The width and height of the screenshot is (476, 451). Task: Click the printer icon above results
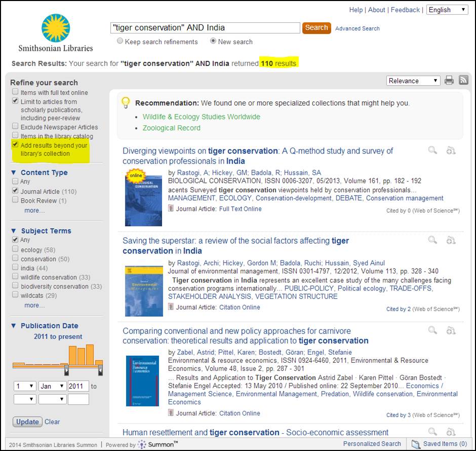click(449, 80)
